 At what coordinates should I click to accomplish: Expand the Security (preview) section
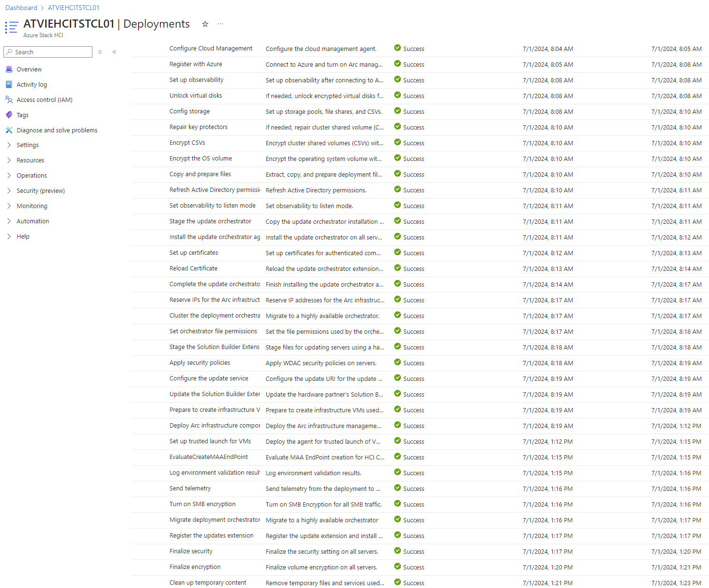pyautogui.click(x=9, y=191)
